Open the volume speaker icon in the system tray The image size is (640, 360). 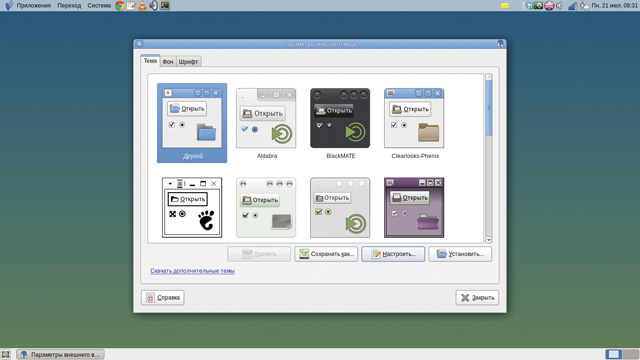pyautogui.click(x=559, y=5)
